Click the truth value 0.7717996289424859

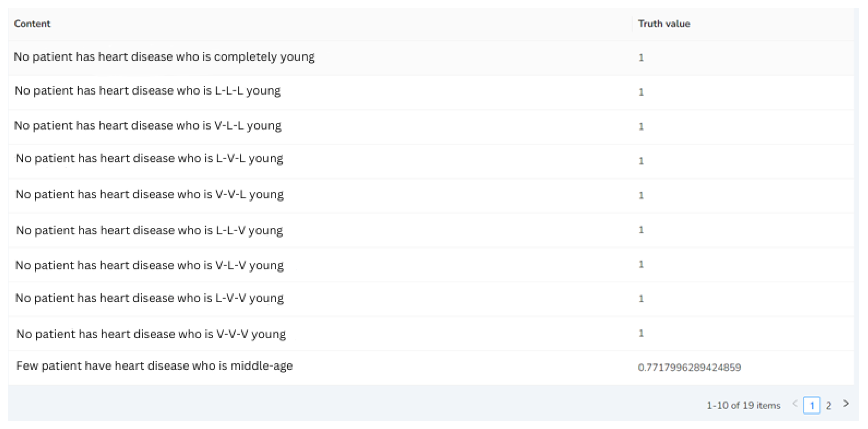click(x=689, y=367)
